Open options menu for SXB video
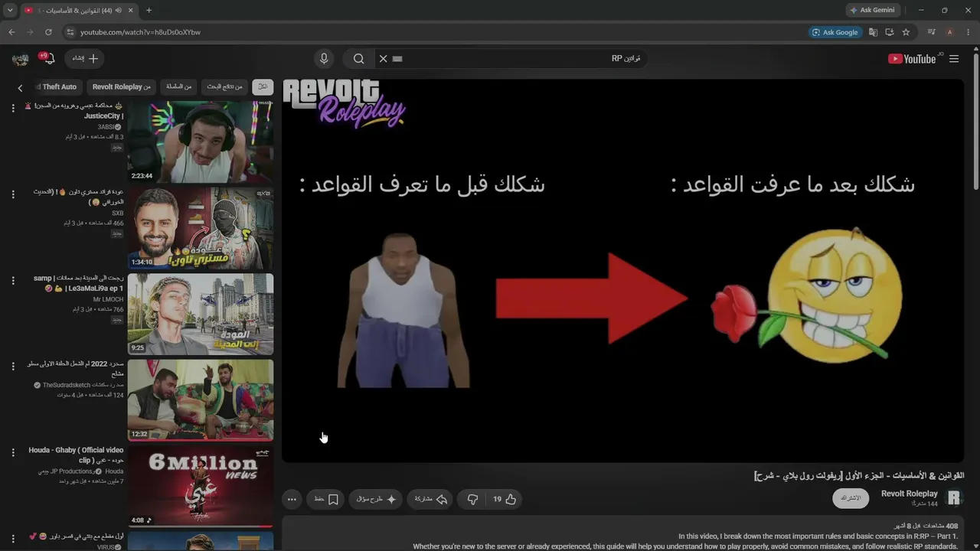 [13, 194]
